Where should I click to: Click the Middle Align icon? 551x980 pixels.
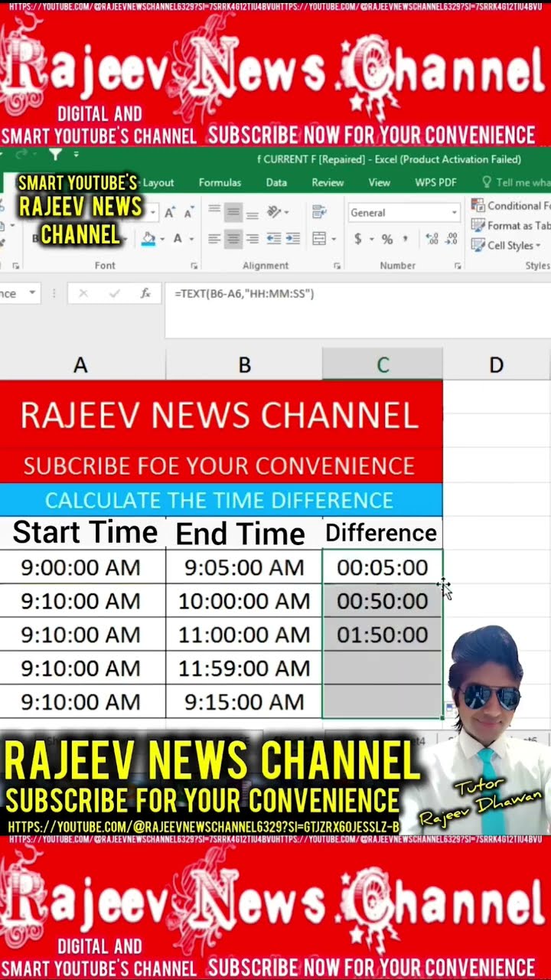click(233, 212)
